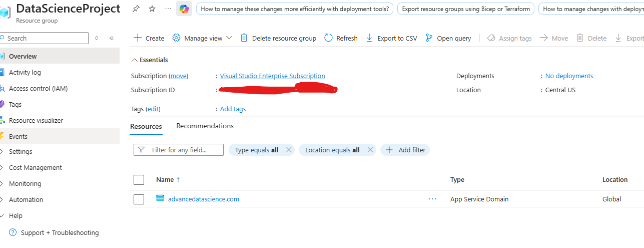This screenshot has height=248, width=644.
Task: Click the Refresh icon
Action: pyautogui.click(x=328, y=38)
